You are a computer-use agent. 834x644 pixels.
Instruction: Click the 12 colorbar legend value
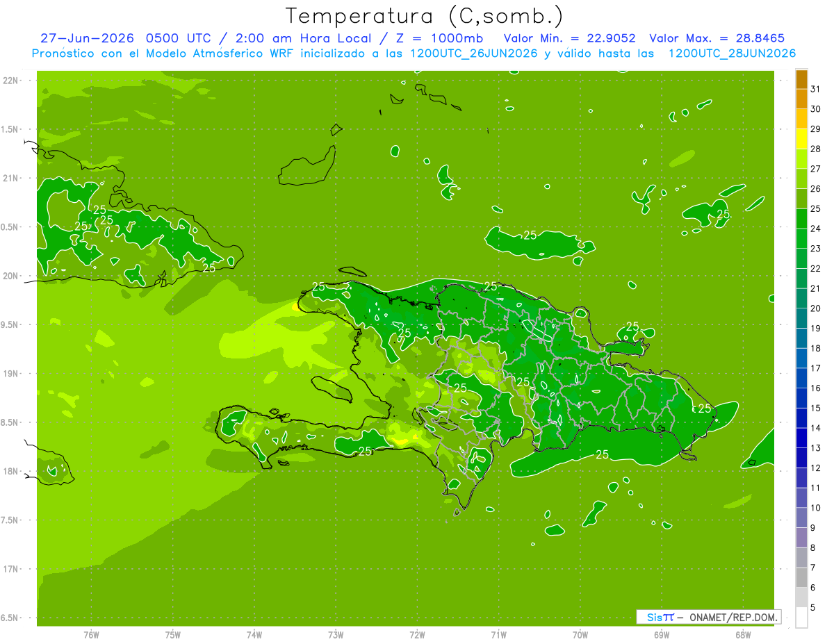coord(815,468)
